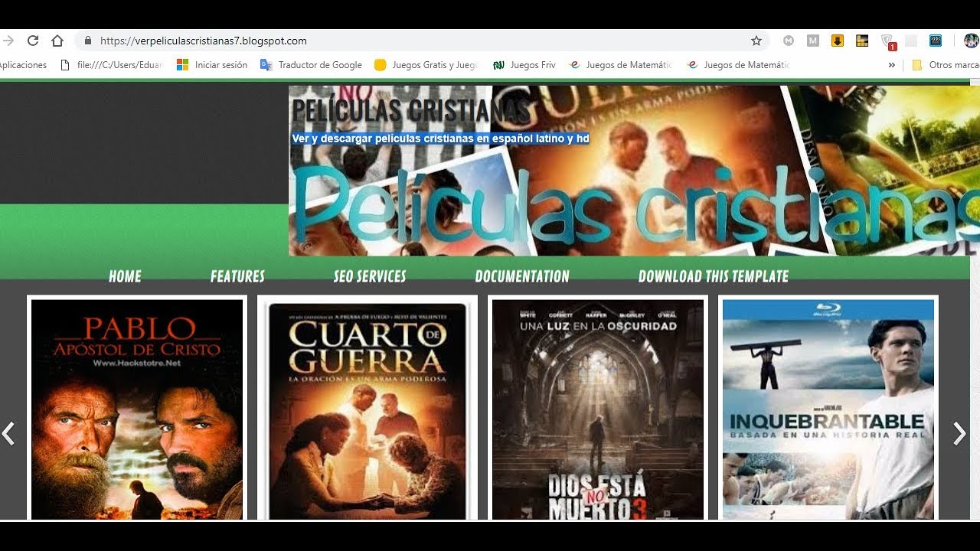The width and height of the screenshot is (980, 551).
Task: Go to the browser home page icon
Action: click(x=57, y=41)
